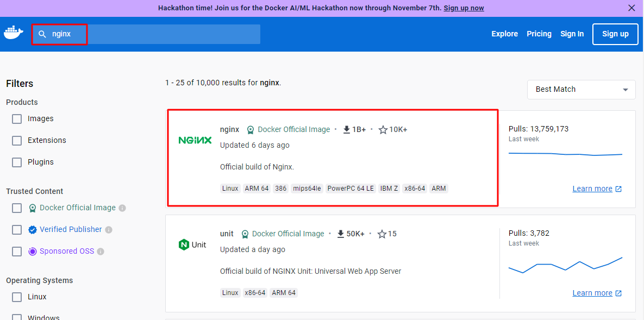Viewport: 644px width, 320px height.
Task: Click external link icon in unit card
Action: point(618,293)
